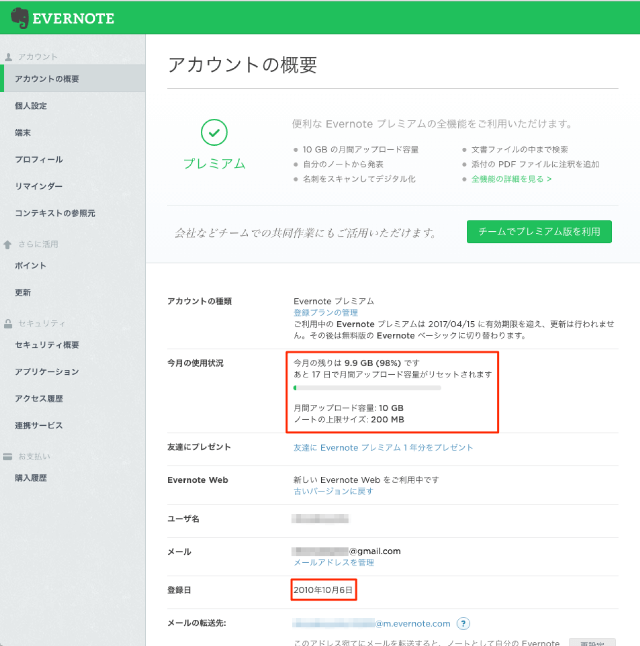This screenshot has height=646, width=640.
Task: Open リマインダー in sidebar
Action: tap(39, 186)
